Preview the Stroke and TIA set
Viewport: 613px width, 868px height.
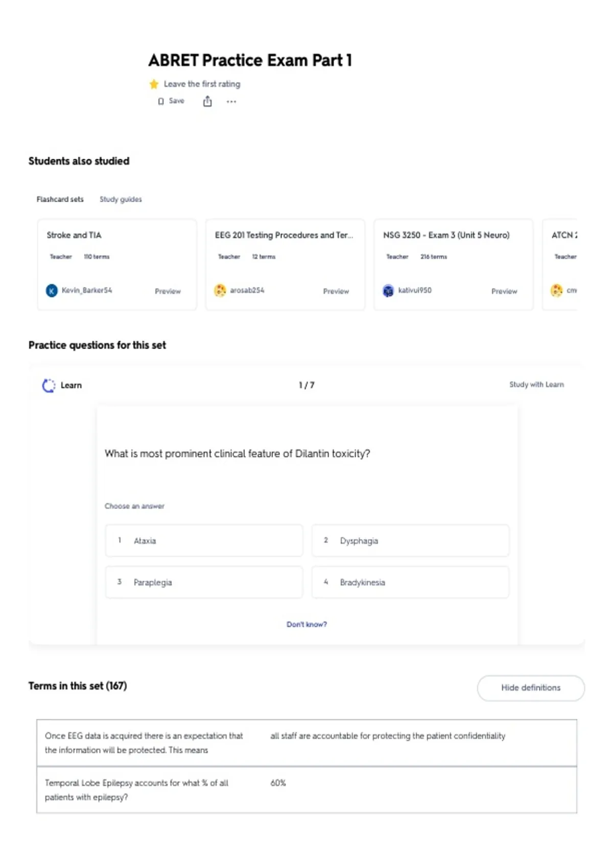pyautogui.click(x=168, y=291)
